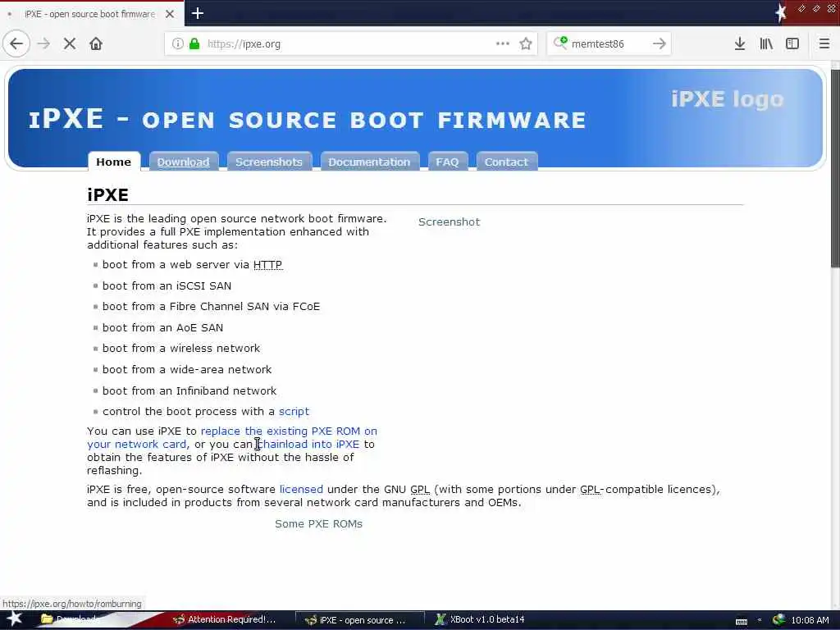Image resolution: width=840 pixels, height=630 pixels.
Task: Switch to XBoot v1.0 beta14 taskbar window
Action: click(480, 620)
